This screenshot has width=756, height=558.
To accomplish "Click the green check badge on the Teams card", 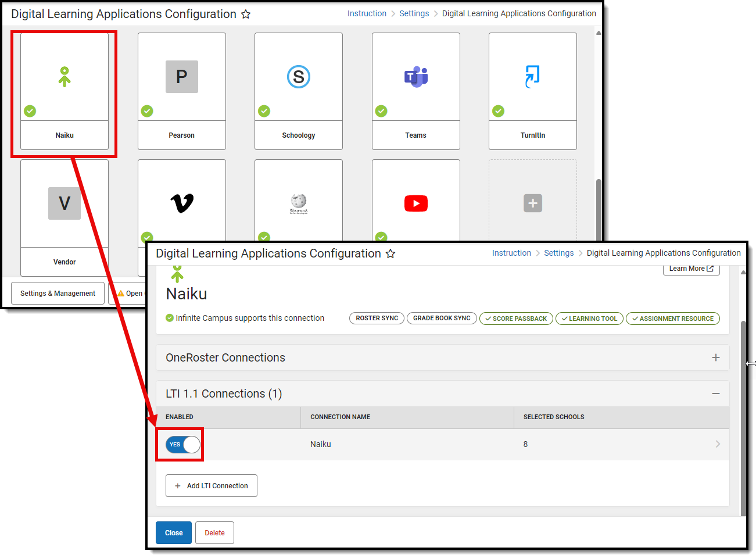I will pyautogui.click(x=381, y=111).
